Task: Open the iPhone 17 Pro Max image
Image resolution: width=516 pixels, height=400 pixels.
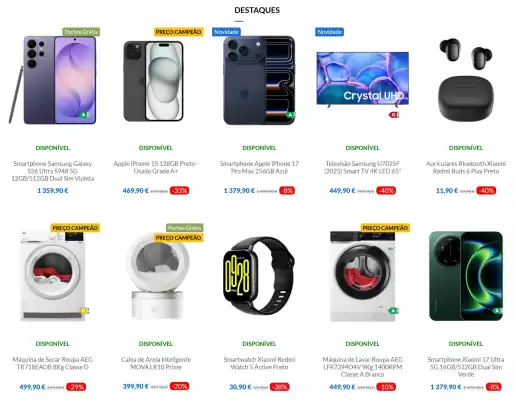Action: [259, 80]
